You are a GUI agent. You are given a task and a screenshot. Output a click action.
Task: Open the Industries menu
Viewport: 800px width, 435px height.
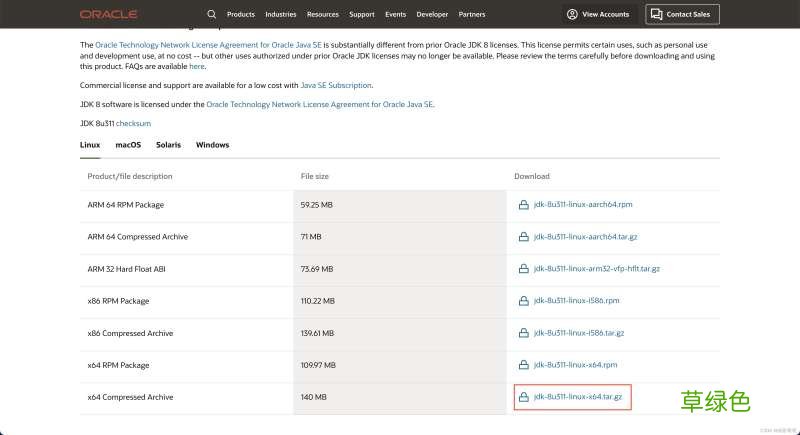280,15
